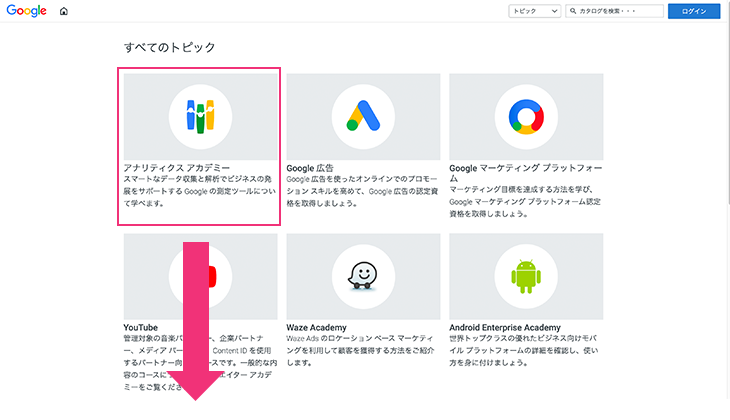730x420 pixels.
Task: Go to home via the house icon
Action: point(64,11)
